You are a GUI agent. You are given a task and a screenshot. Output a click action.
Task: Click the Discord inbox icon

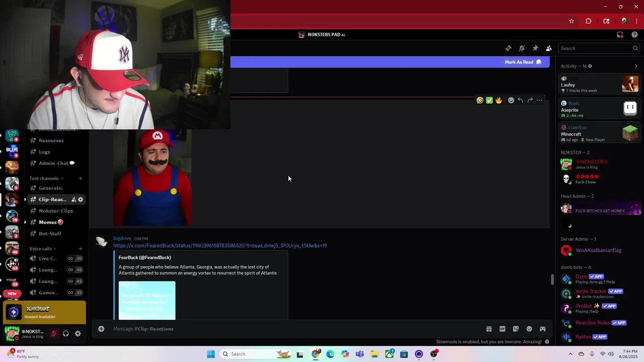tap(620, 35)
